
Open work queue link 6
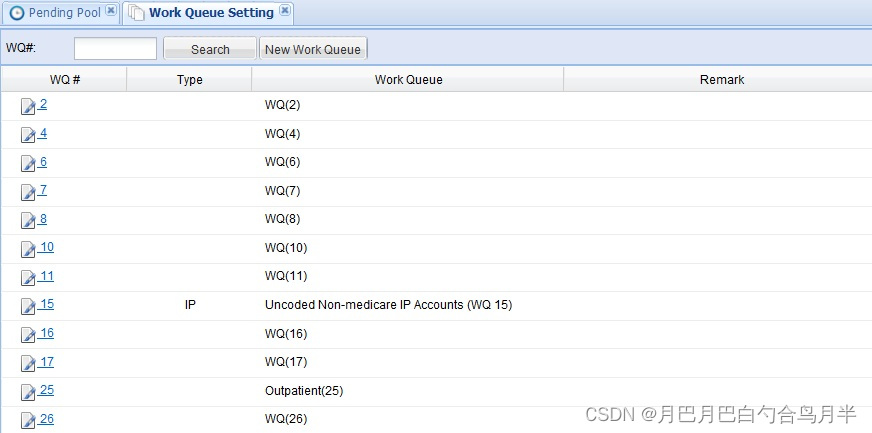43,162
